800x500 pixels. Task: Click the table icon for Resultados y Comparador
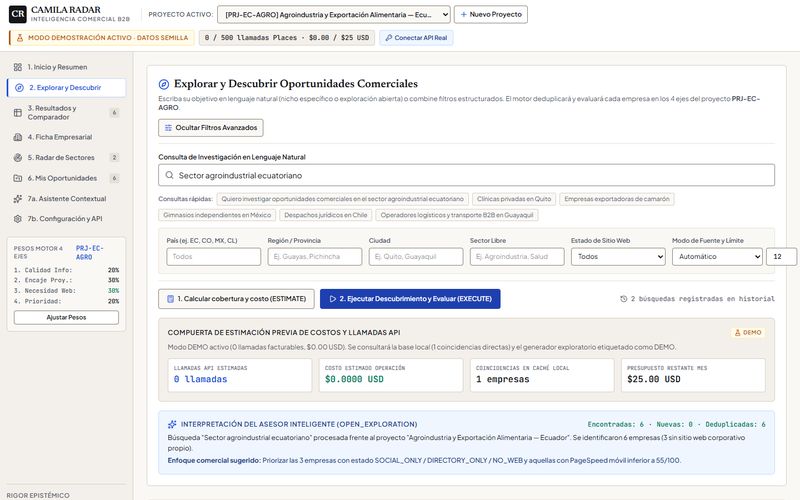18,113
